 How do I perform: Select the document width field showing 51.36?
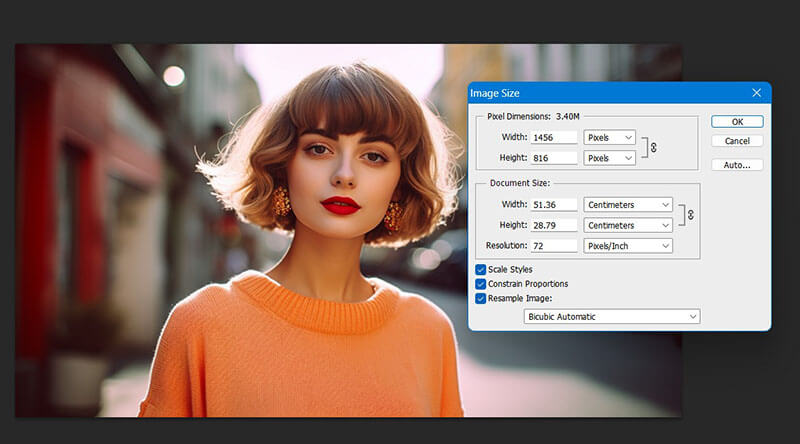[x=555, y=205]
